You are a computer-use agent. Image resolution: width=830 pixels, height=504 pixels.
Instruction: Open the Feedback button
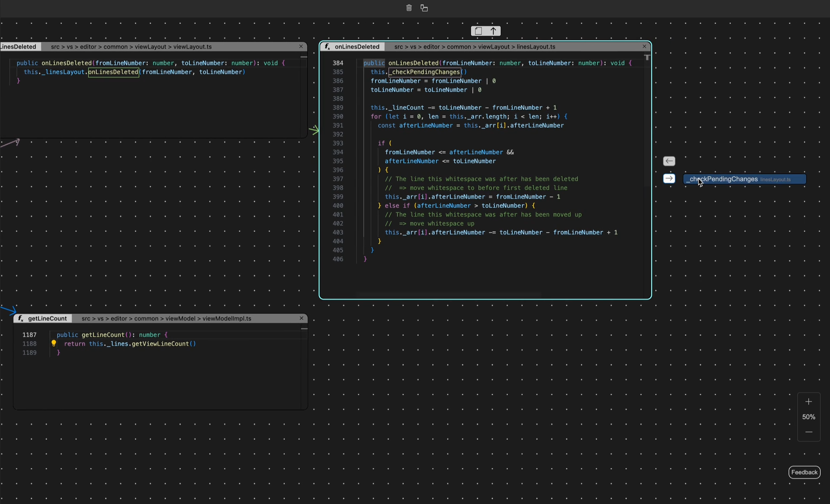804,472
